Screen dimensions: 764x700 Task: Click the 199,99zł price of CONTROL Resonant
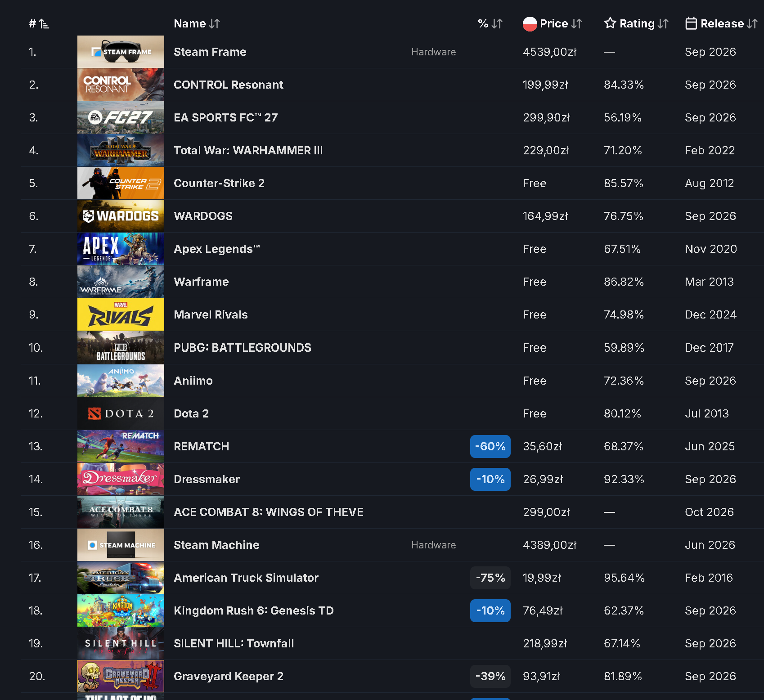pyautogui.click(x=546, y=85)
